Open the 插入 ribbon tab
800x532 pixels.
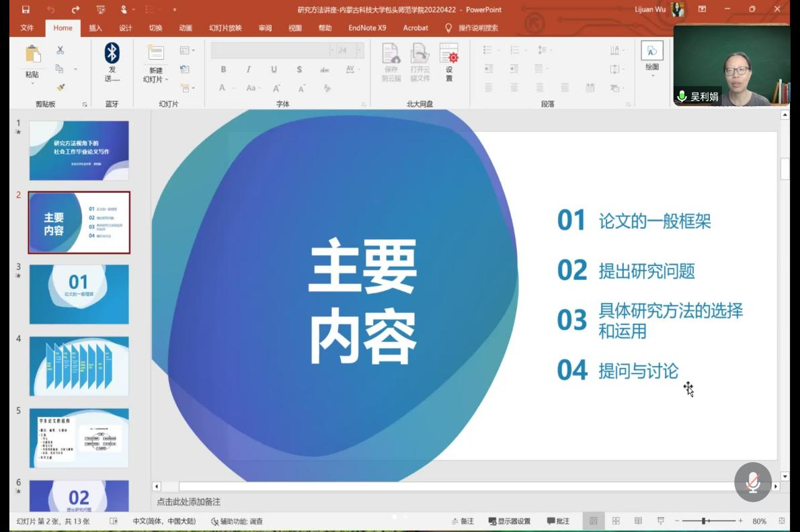coord(95,28)
